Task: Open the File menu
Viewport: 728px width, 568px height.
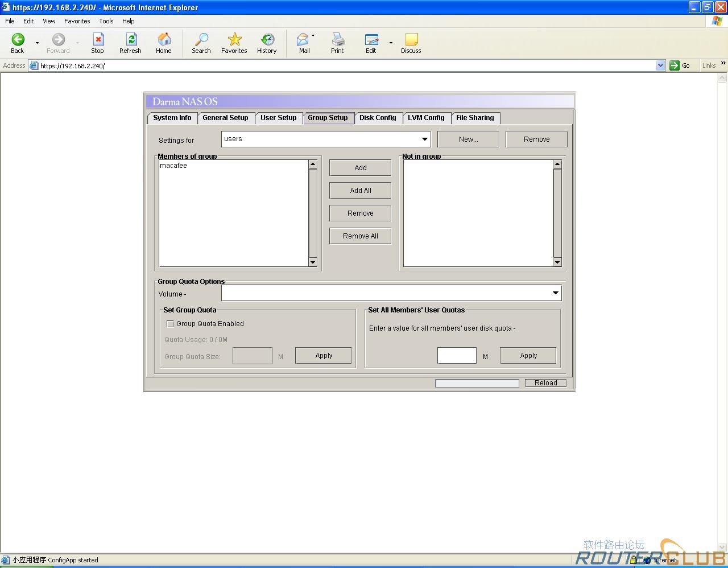Action: tap(10, 21)
